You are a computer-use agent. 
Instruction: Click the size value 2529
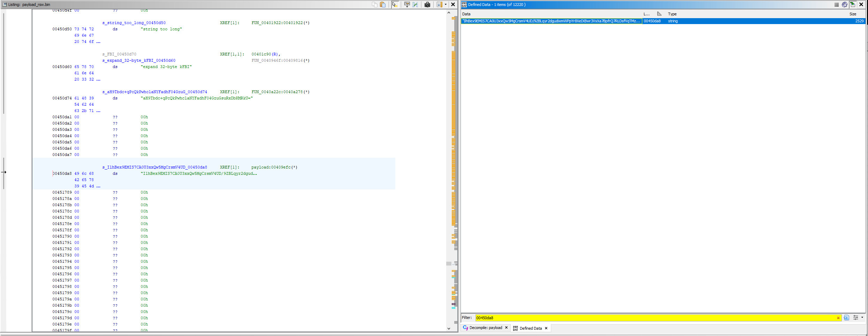click(859, 21)
